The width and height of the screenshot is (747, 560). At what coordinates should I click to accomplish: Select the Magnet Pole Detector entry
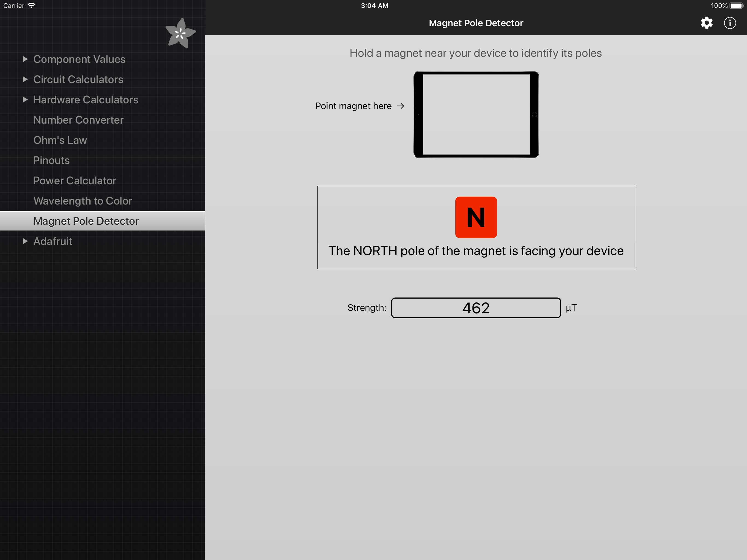point(86,221)
